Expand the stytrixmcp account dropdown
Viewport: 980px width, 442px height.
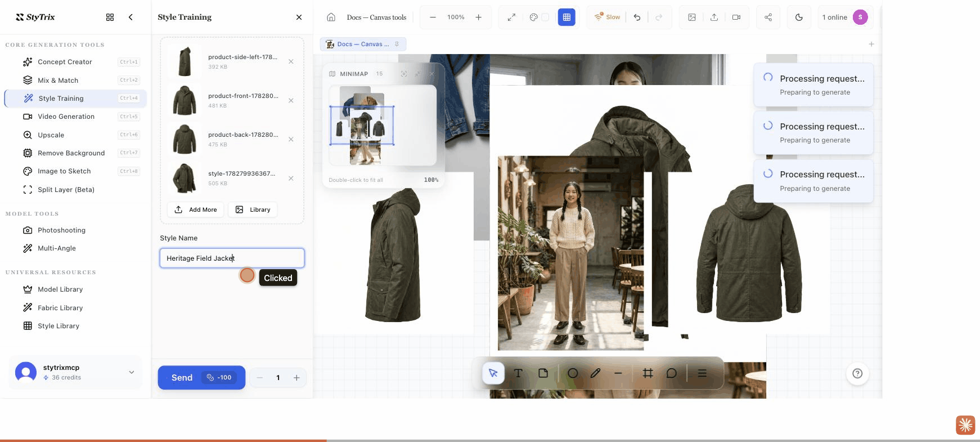pyautogui.click(x=132, y=372)
